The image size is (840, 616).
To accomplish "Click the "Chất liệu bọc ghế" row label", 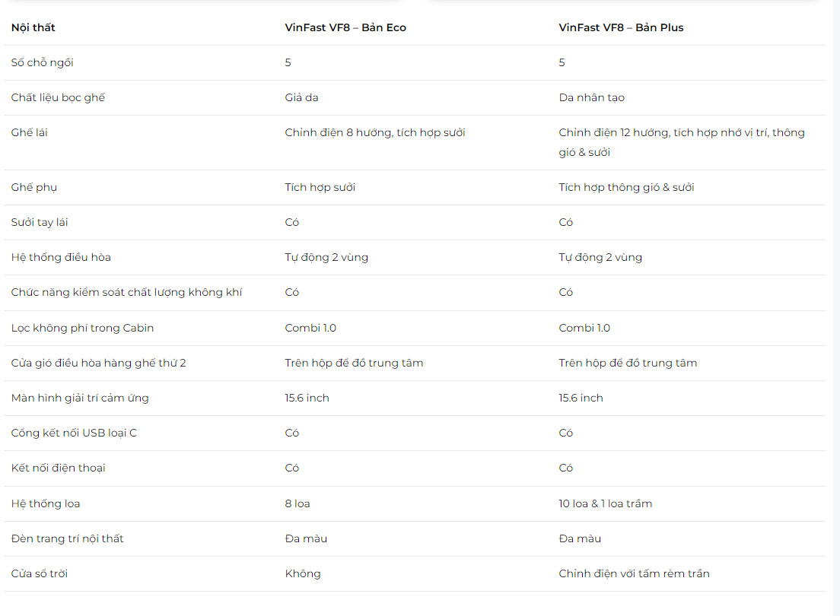I will [58, 97].
